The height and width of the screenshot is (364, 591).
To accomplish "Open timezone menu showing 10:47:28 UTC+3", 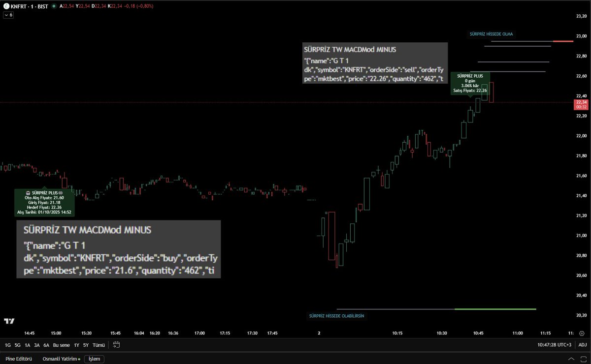I will click(x=555, y=345).
